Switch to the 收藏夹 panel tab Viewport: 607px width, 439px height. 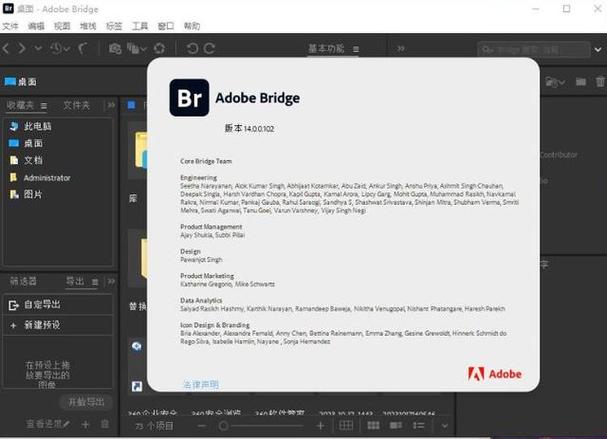coord(20,105)
